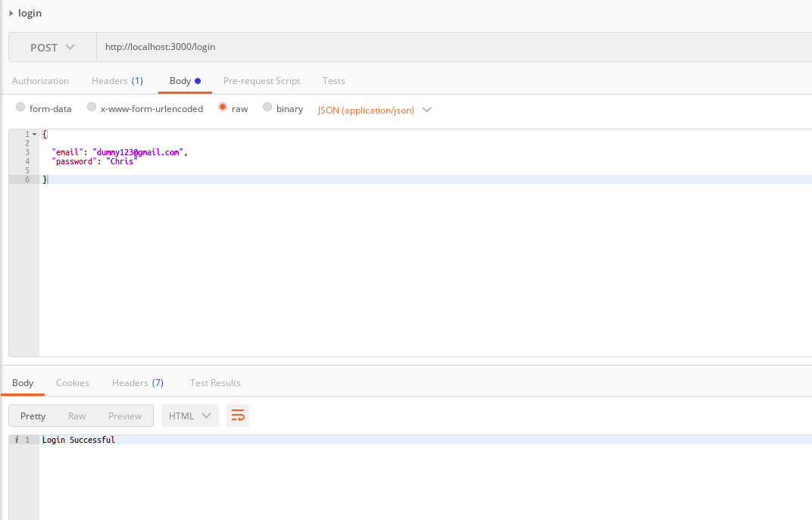Switch response view to Preview

125,416
